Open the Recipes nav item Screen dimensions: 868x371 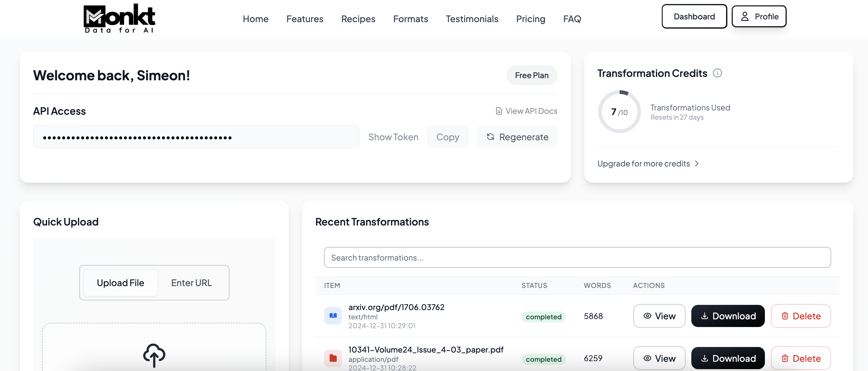pos(358,19)
